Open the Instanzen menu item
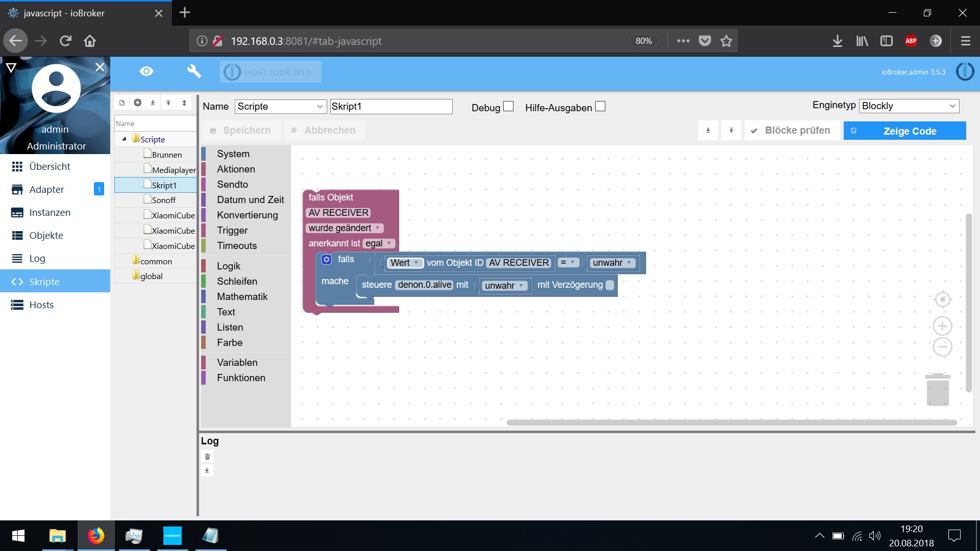 point(55,212)
